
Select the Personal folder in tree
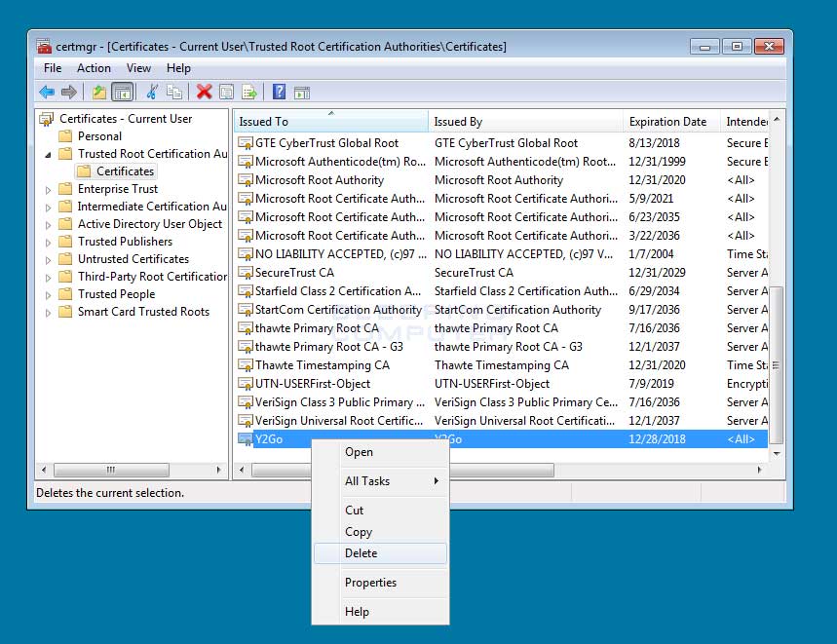99,136
